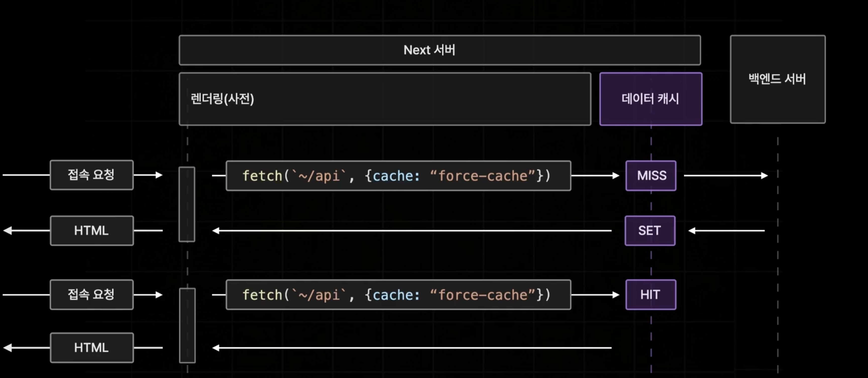The image size is (868, 378).
Task: Click long return arrow left of SET
Action: point(412,231)
